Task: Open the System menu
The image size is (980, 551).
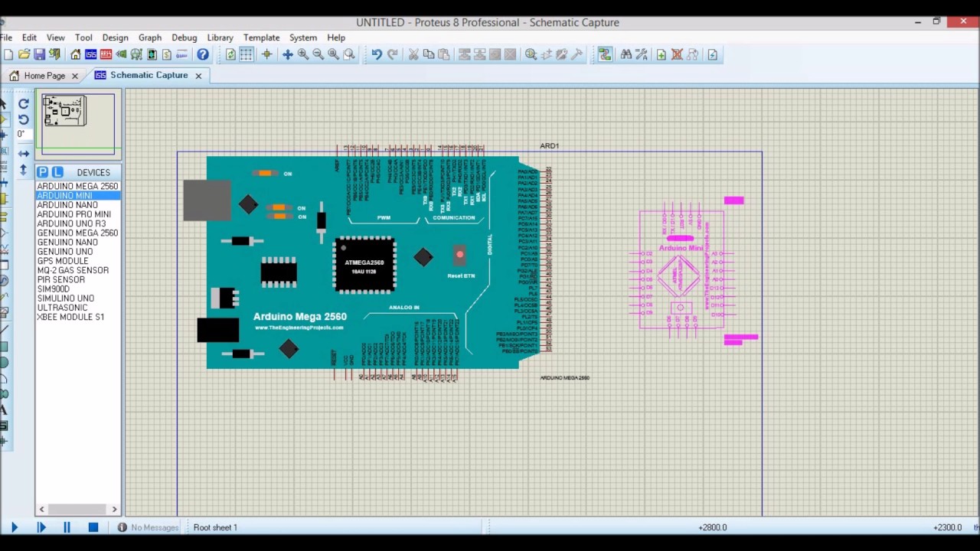Action: (x=303, y=37)
